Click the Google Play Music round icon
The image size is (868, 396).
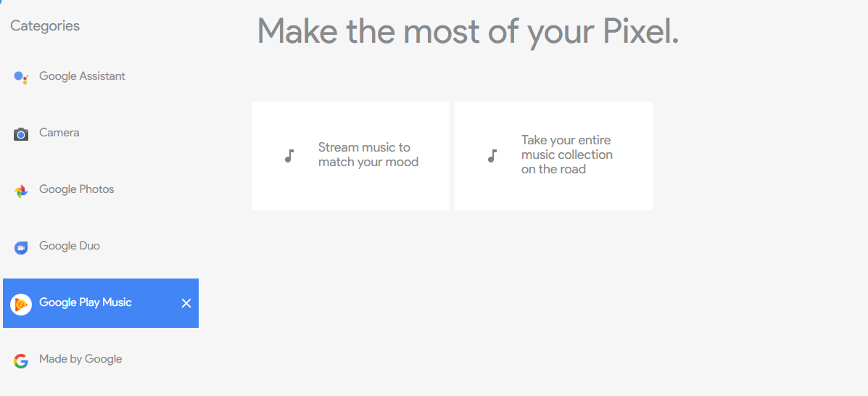[x=20, y=303]
